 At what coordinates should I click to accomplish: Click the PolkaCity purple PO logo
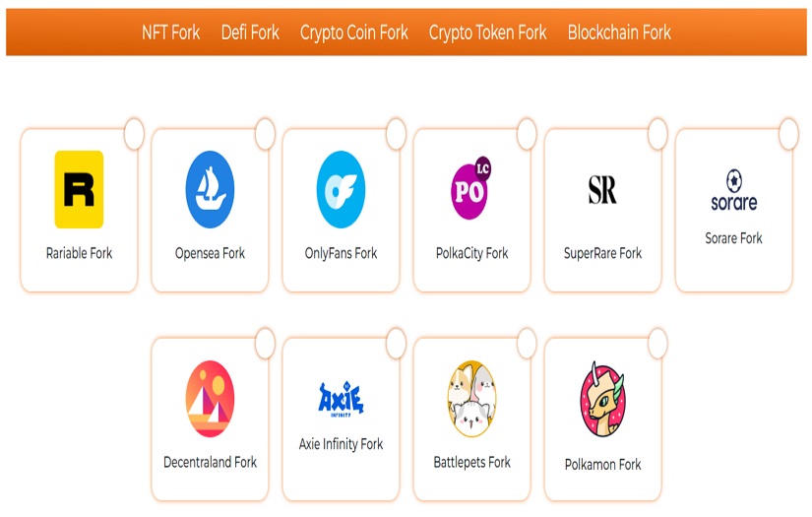tap(470, 187)
